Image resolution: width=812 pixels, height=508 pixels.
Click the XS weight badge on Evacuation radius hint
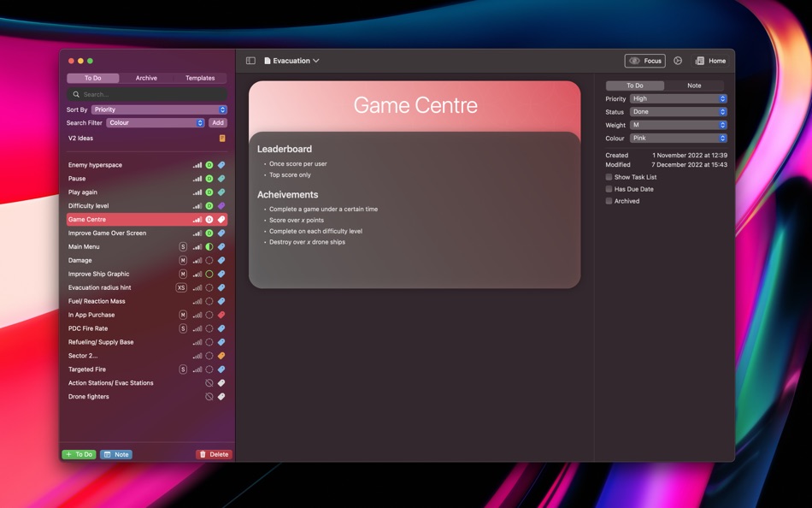(x=181, y=287)
